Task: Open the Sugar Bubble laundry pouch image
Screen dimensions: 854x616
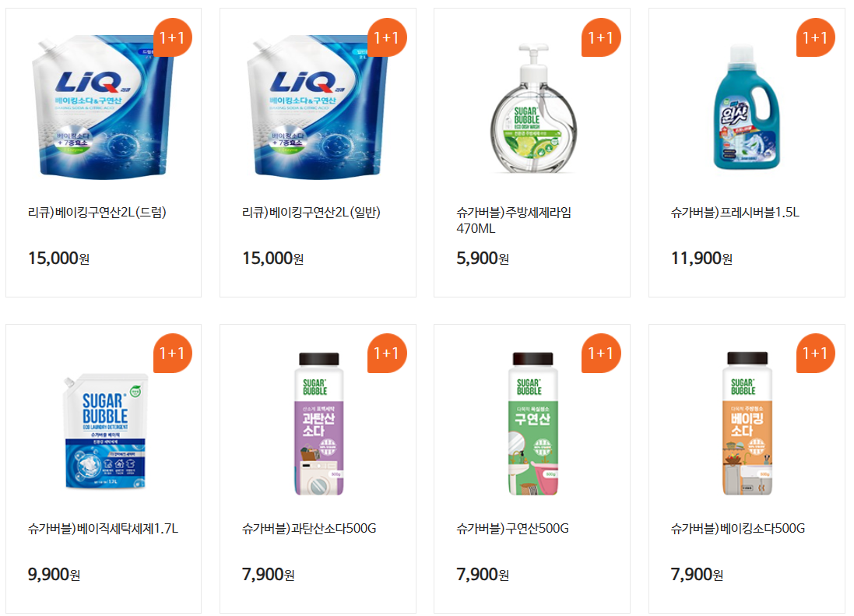Action: 105,431
